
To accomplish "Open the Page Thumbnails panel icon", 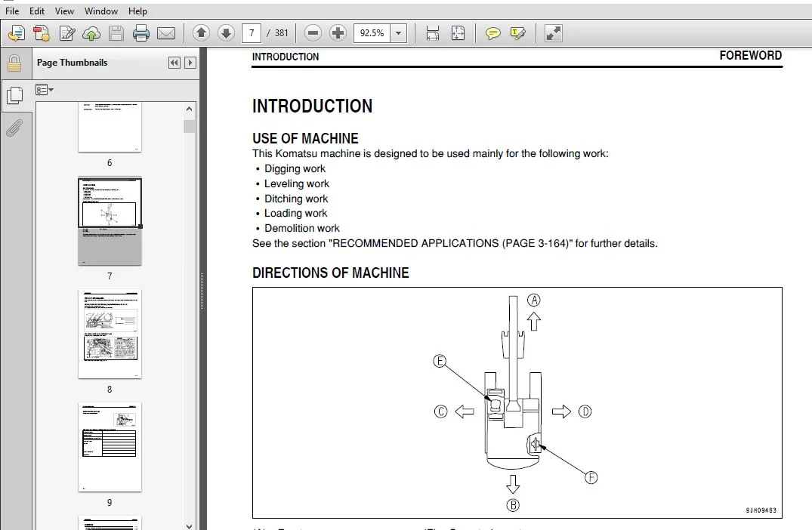I will click(15, 95).
